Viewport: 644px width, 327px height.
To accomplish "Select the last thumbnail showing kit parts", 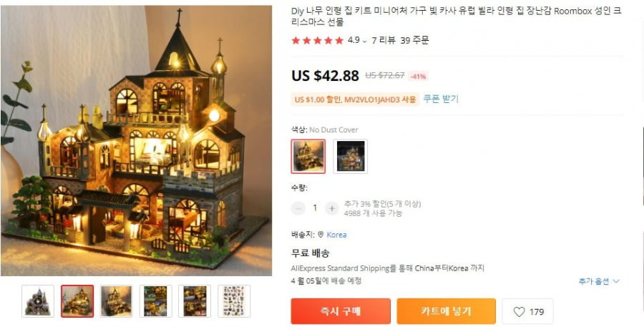I will (234, 301).
